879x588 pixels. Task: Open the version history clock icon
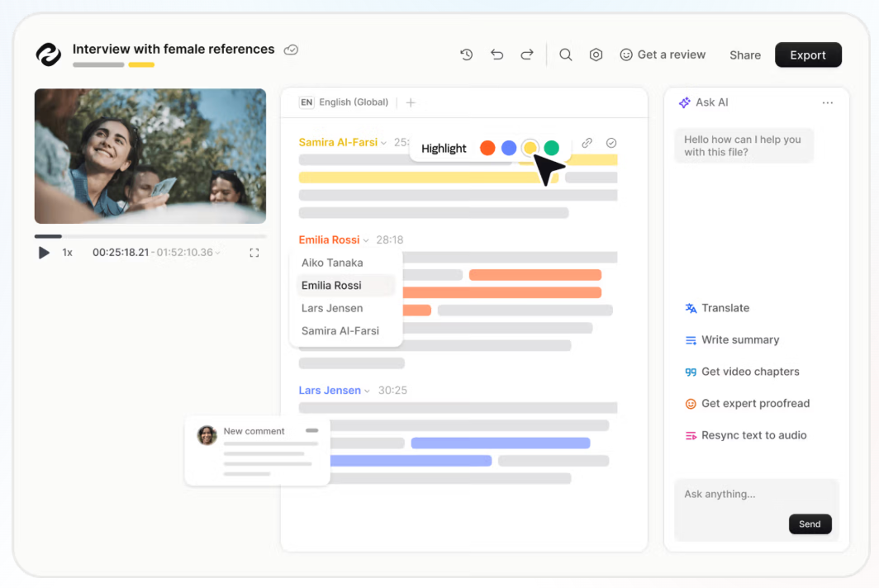click(467, 55)
